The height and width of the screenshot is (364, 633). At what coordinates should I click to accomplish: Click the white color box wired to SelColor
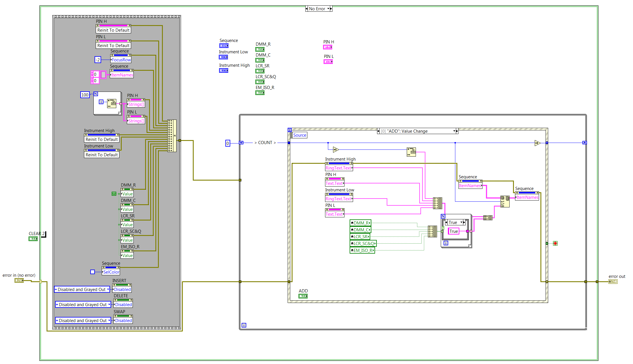[x=93, y=272]
